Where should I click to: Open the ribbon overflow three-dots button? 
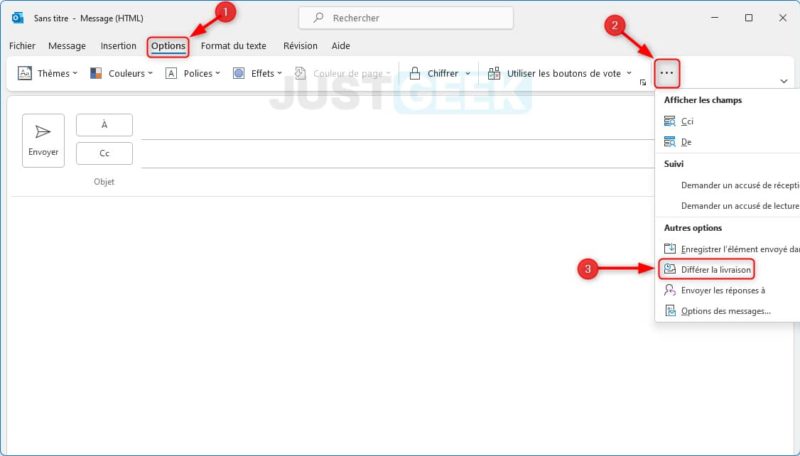667,73
